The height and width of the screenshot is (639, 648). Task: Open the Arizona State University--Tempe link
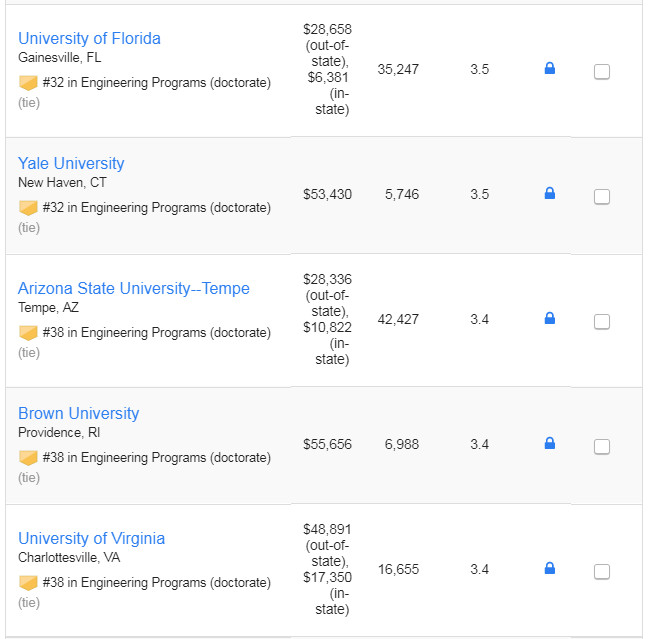[x=133, y=289]
